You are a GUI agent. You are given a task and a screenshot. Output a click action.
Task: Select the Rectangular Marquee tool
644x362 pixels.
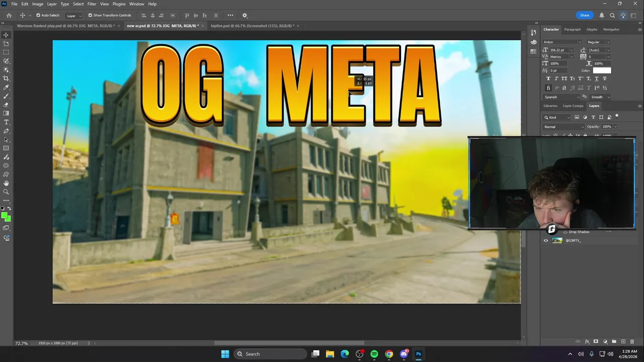6,52
